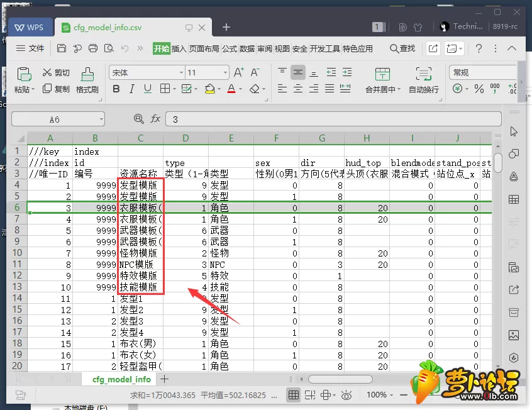532x410 pixels.
Task: Click the Cut (剪切) scissors button
Action: 56,73
